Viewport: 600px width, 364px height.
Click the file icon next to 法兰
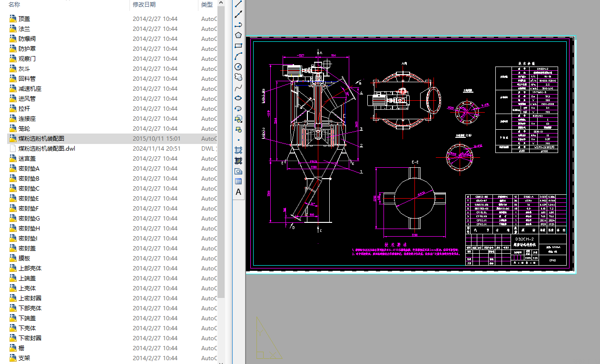(x=13, y=29)
